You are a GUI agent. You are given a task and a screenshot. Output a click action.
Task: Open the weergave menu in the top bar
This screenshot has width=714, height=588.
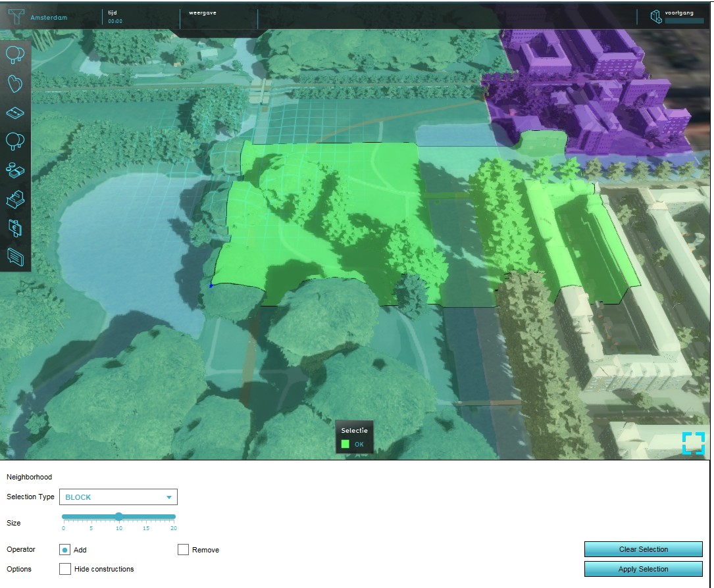tap(217, 17)
